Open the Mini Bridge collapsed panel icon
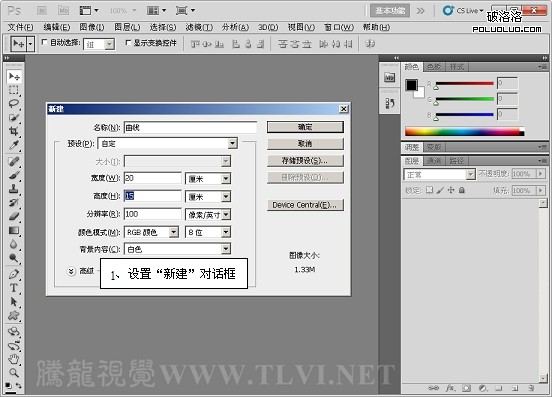The height and width of the screenshot is (397, 552). tap(389, 77)
